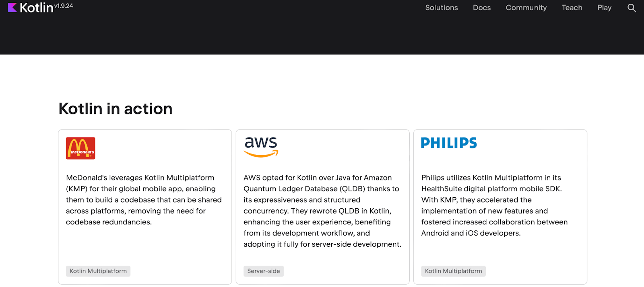Select Teach in the navigation bar
The height and width of the screenshot is (287, 644).
pos(572,8)
